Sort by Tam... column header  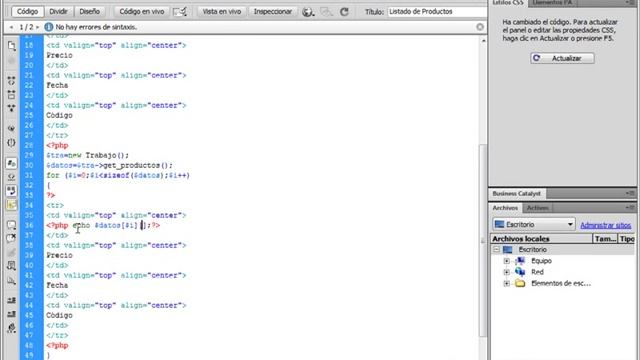point(605,239)
